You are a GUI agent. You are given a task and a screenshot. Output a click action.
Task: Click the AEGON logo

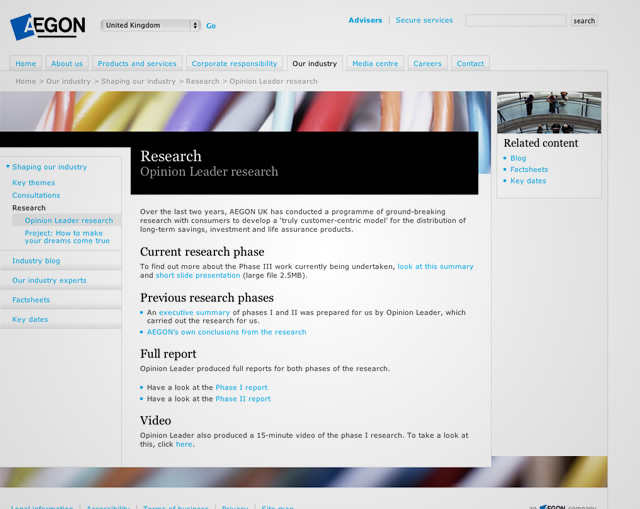coord(48,27)
